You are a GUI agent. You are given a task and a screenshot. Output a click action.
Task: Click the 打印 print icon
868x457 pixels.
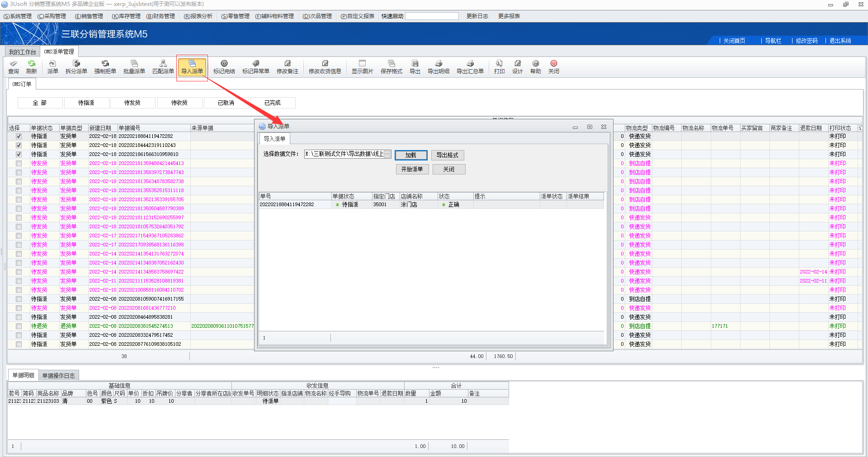point(500,67)
